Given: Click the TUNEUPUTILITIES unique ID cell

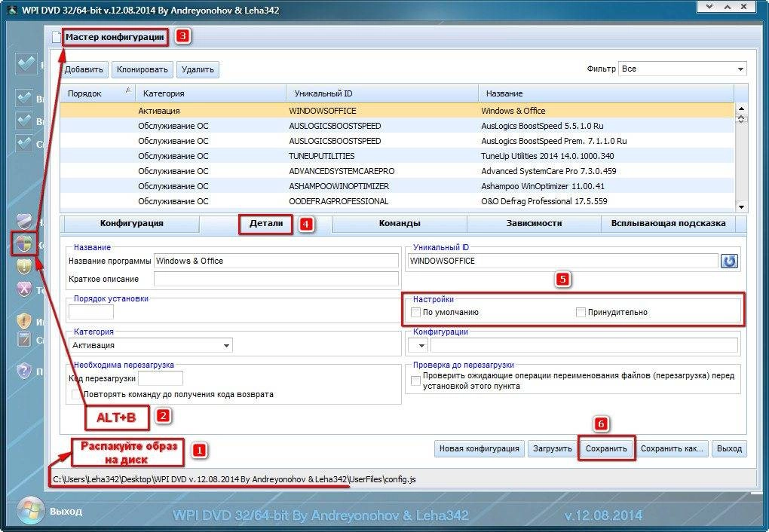Looking at the screenshot, I should 322,156.
